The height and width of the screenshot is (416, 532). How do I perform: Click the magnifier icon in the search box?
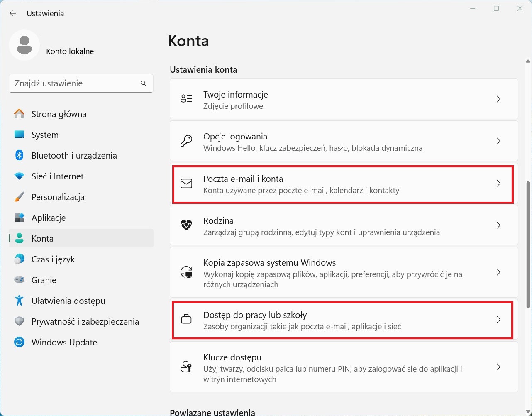click(x=143, y=83)
